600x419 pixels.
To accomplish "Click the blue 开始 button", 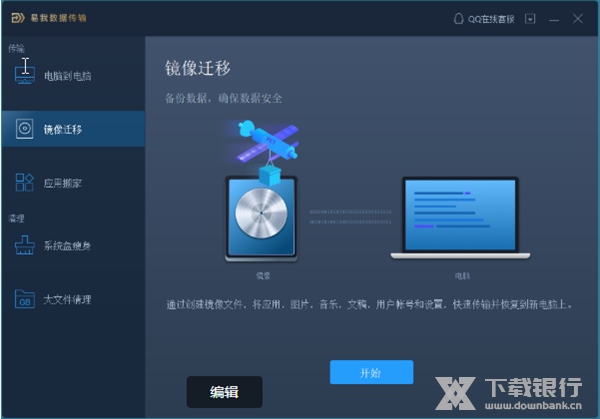I will 372,372.
